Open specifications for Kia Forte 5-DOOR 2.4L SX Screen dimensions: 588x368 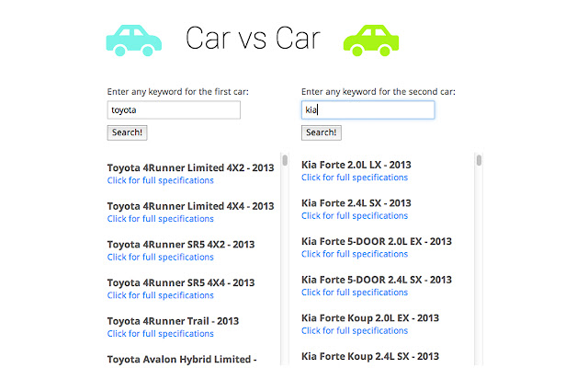(355, 293)
